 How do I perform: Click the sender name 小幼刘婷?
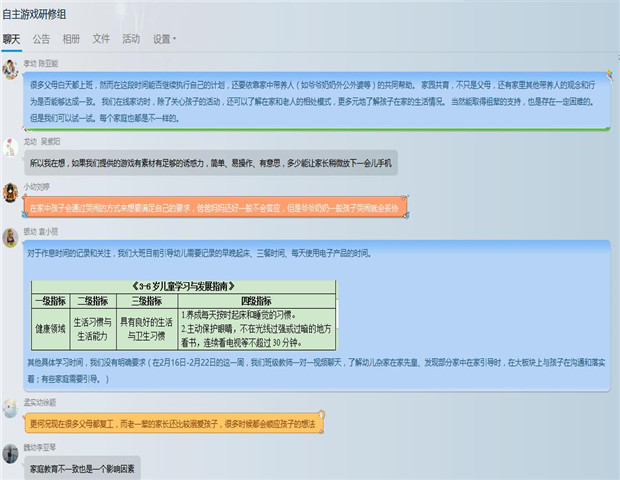coord(37,186)
